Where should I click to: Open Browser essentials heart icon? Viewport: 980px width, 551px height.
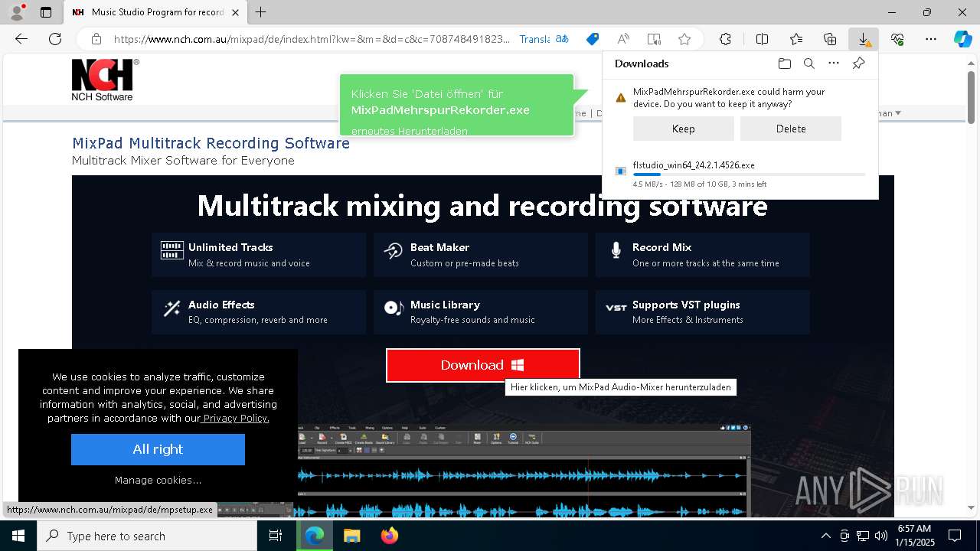click(x=897, y=39)
